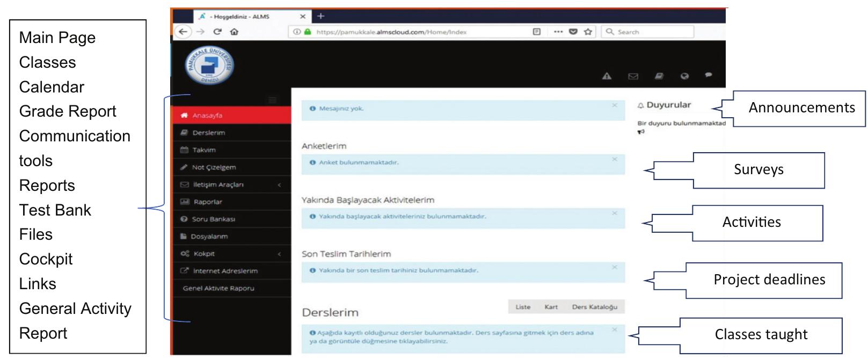Open a new browser tab with plus

click(320, 16)
